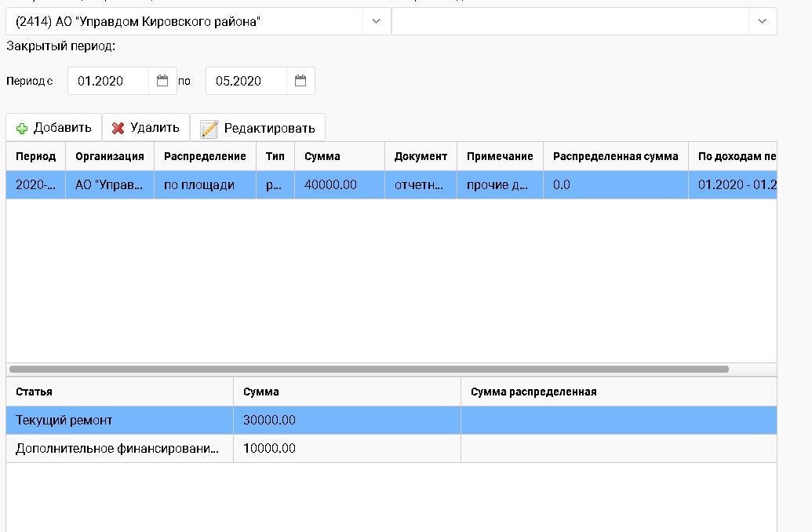The width and height of the screenshot is (812, 532).
Task: Open calendar picker for start period 01.2020
Action: point(162,81)
